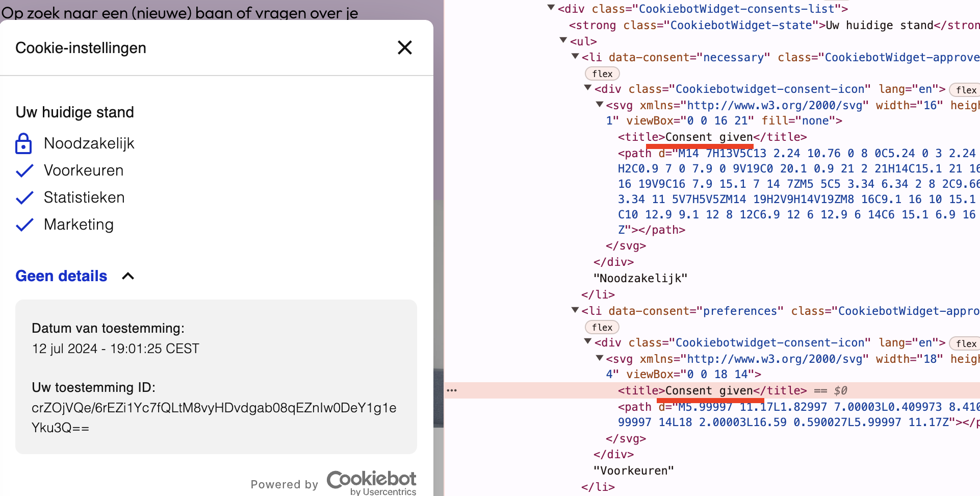Collapse details with the chevron up icon
This screenshot has width=980, height=496.
[128, 276]
